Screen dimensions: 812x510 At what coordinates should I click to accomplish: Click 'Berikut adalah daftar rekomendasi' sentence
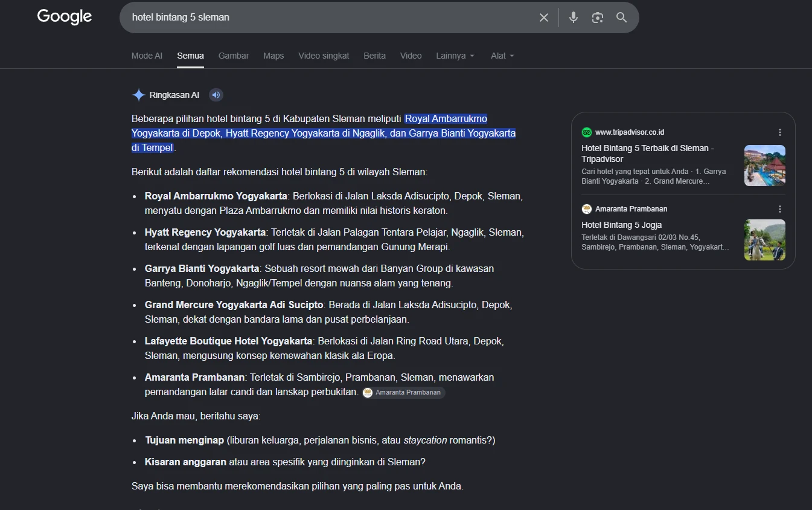pyautogui.click(x=280, y=172)
